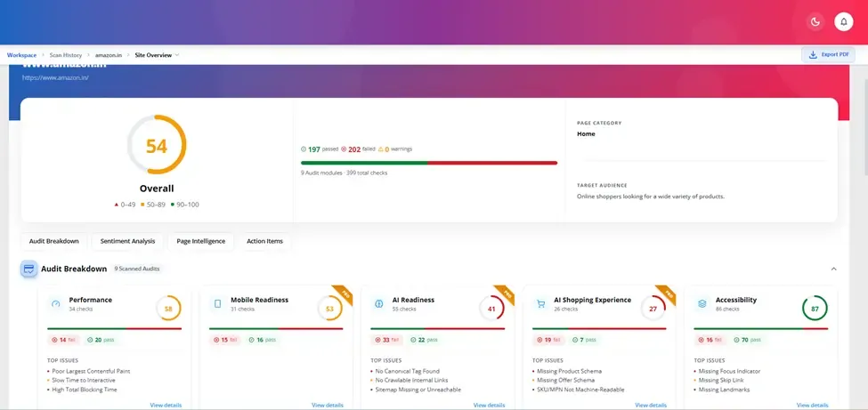Click the Mobile Readiness phone icon
The height and width of the screenshot is (410, 868).
click(217, 304)
